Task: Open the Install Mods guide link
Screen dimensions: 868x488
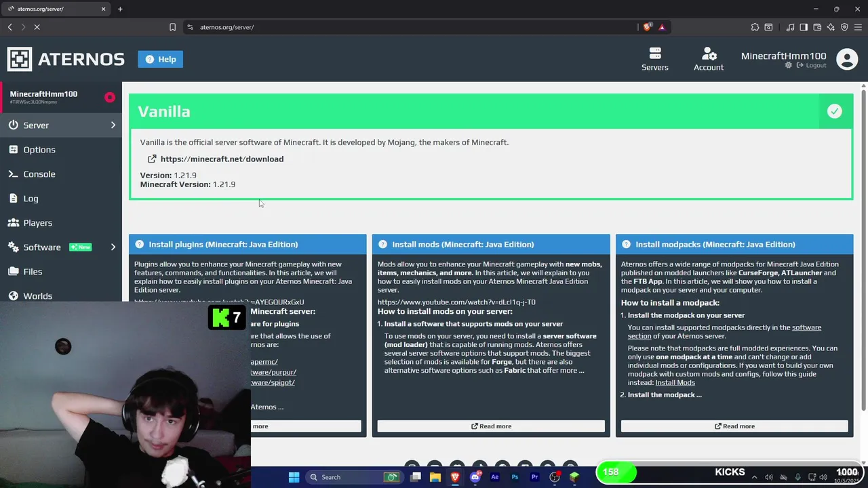Action: pyautogui.click(x=675, y=382)
